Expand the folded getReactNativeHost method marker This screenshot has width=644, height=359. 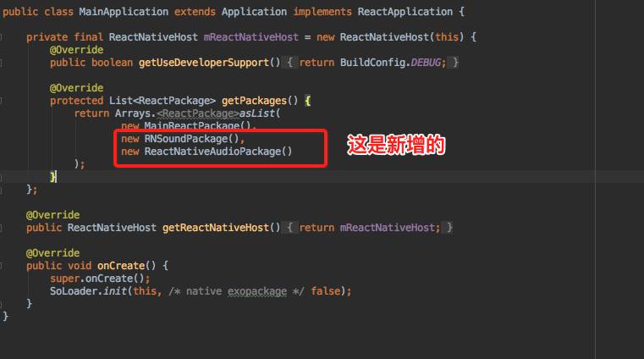pos(1,228)
